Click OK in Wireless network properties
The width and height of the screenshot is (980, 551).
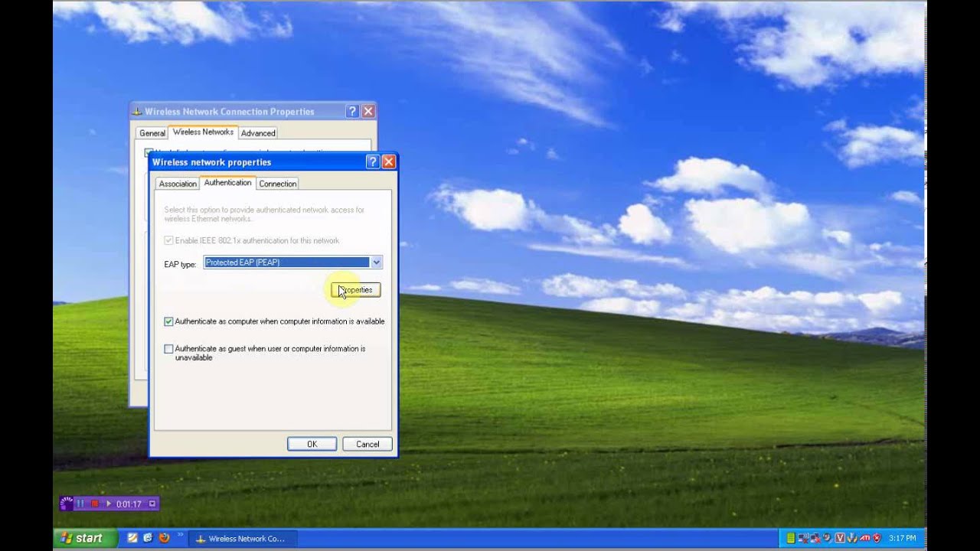(312, 444)
